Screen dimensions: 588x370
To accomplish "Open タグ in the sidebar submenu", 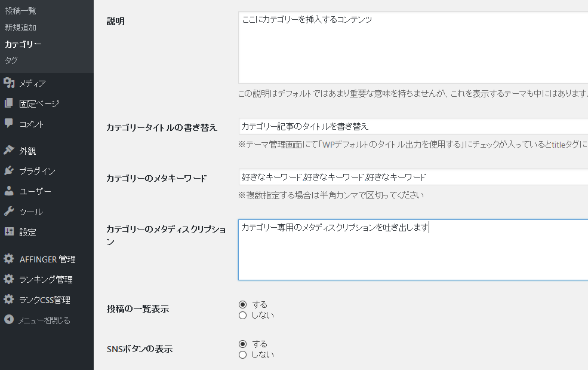I will click(x=11, y=60).
